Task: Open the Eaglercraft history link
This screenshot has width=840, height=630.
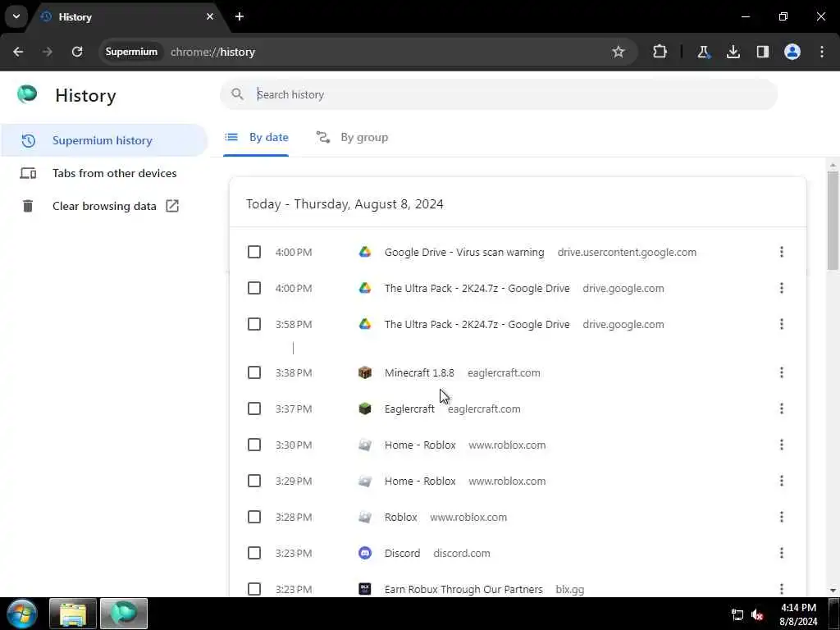Action: click(x=410, y=409)
